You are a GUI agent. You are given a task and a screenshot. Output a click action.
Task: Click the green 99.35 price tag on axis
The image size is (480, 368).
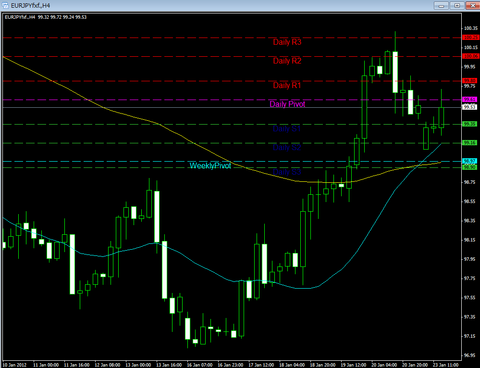click(x=470, y=124)
